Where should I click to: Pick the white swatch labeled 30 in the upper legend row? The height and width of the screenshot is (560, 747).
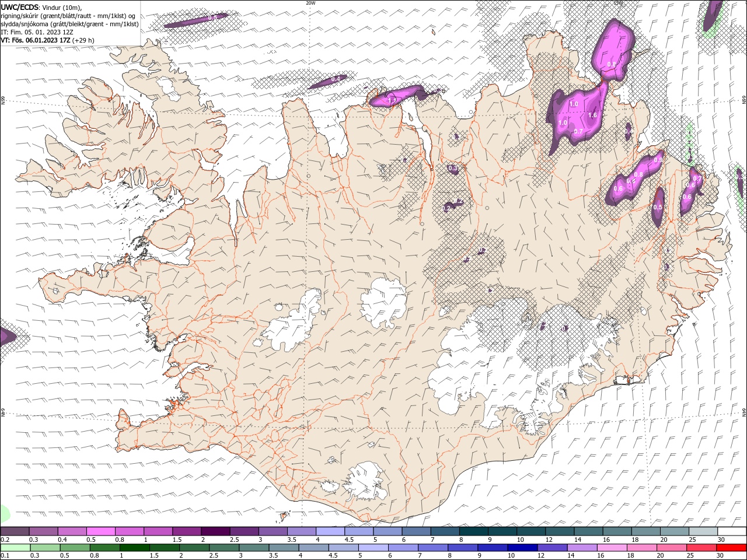732,531
